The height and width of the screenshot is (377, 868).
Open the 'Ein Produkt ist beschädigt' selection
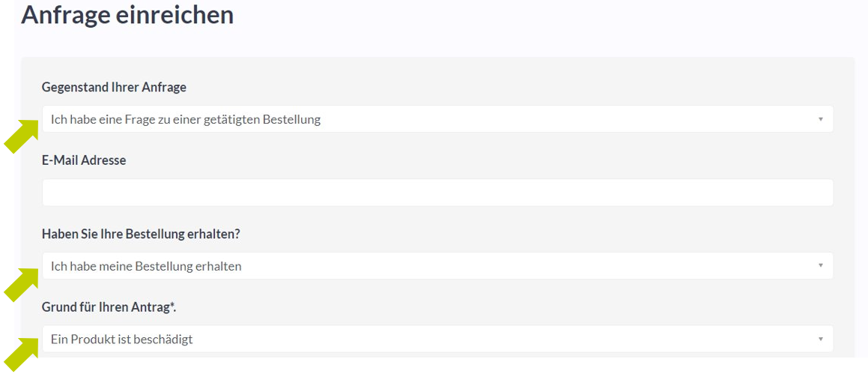pyautogui.click(x=437, y=339)
